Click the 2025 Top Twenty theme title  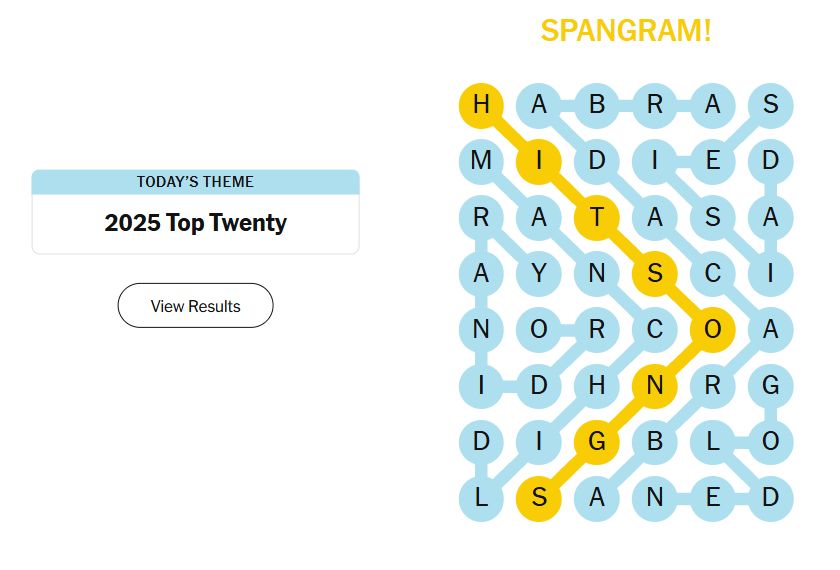click(195, 223)
